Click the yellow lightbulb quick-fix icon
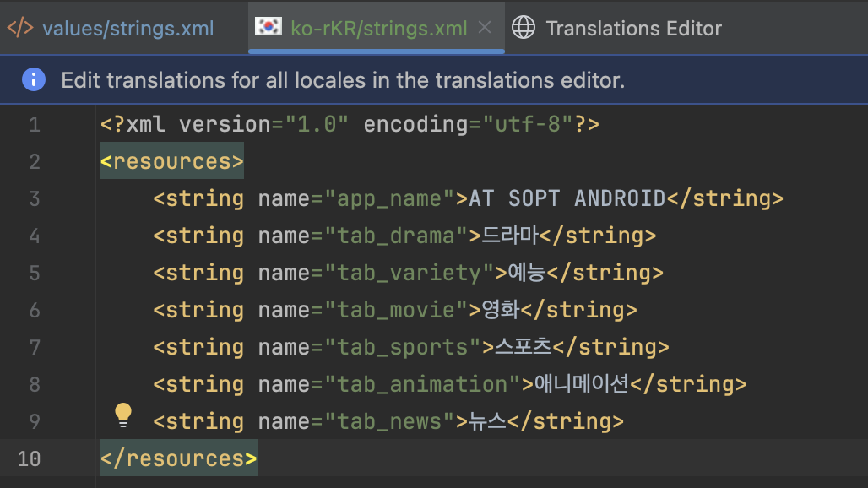The image size is (868, 488). [x=123, y=415]
